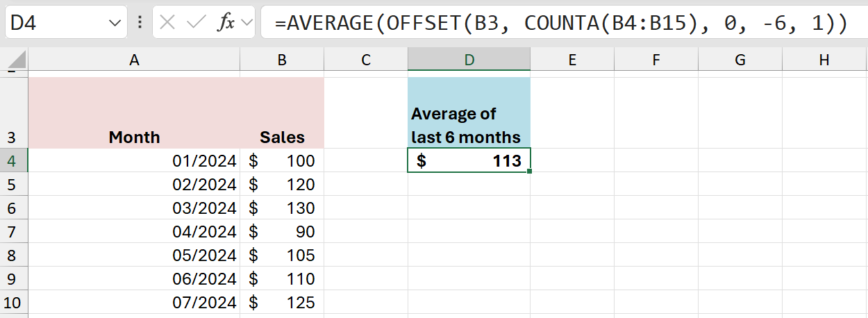Screen dimensions: 868x318
Task: Expand the dropdown arrow next to fx
Action: click(246, 23)
